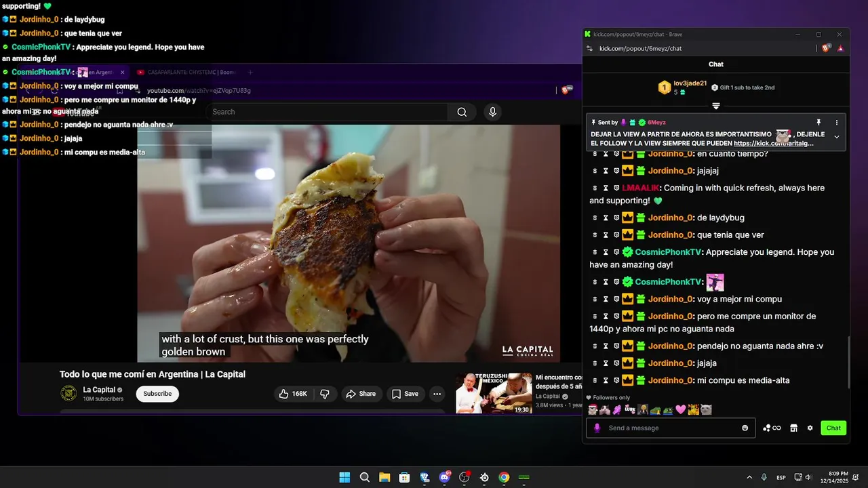Insert the white cat quick emote

coord(707,409)
